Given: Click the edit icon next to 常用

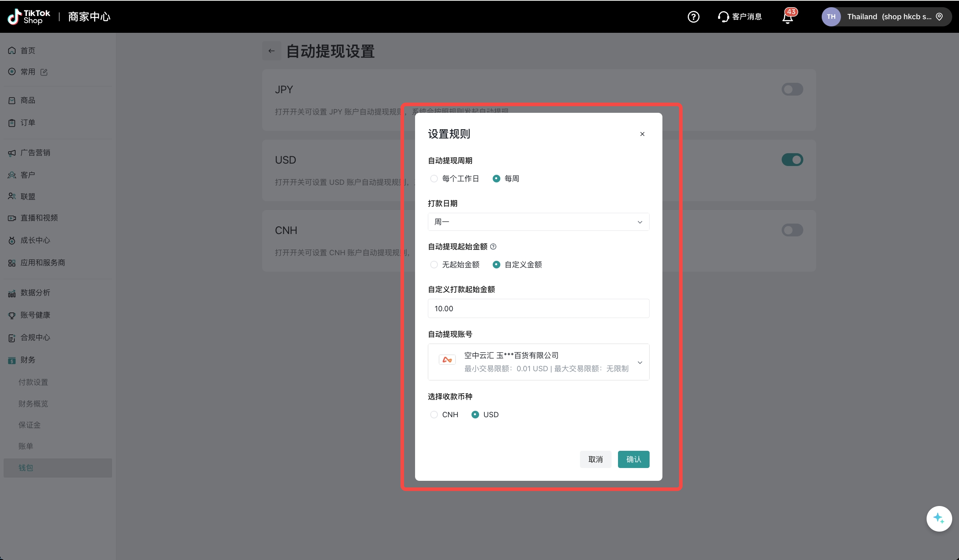Looking at the screenshot, I should 44,72.
